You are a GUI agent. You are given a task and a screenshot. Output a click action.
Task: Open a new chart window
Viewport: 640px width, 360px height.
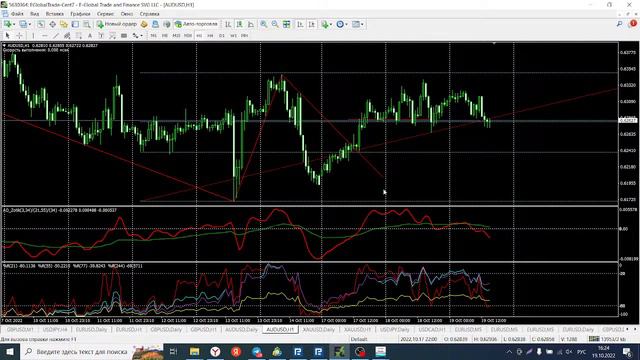(7, 24)
